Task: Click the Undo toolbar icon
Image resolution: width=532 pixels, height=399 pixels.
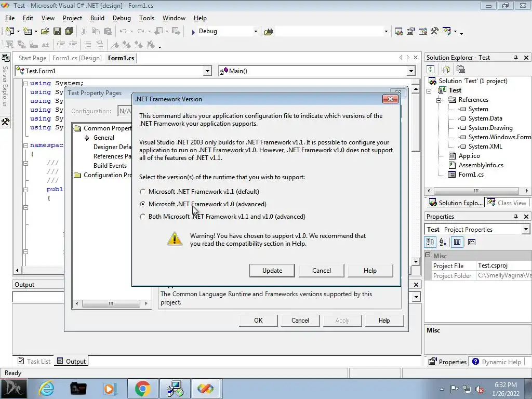Action: tap(123, 32)
